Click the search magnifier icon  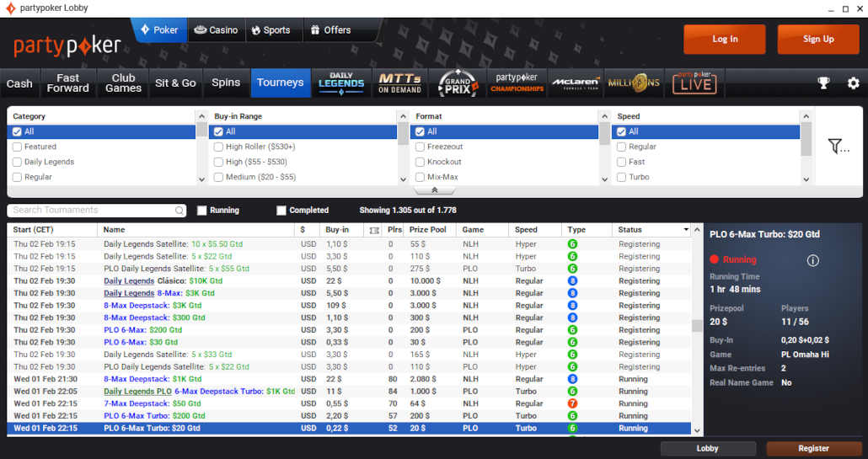(179, 211)
